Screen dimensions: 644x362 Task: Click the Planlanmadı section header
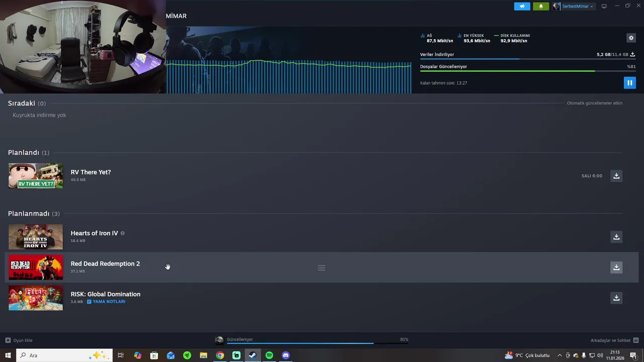pos(34,214)
